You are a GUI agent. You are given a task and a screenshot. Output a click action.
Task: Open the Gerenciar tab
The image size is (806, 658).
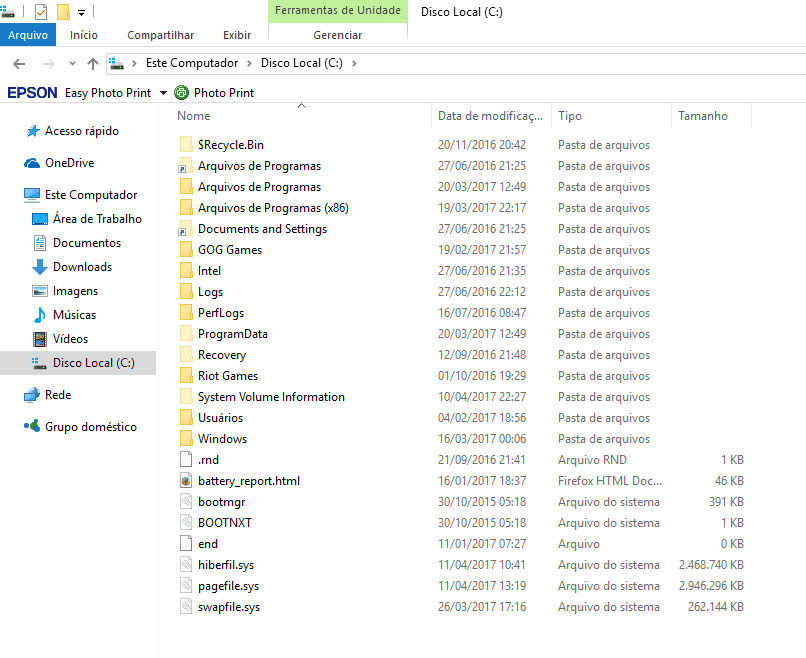click(x=338, y=35)
